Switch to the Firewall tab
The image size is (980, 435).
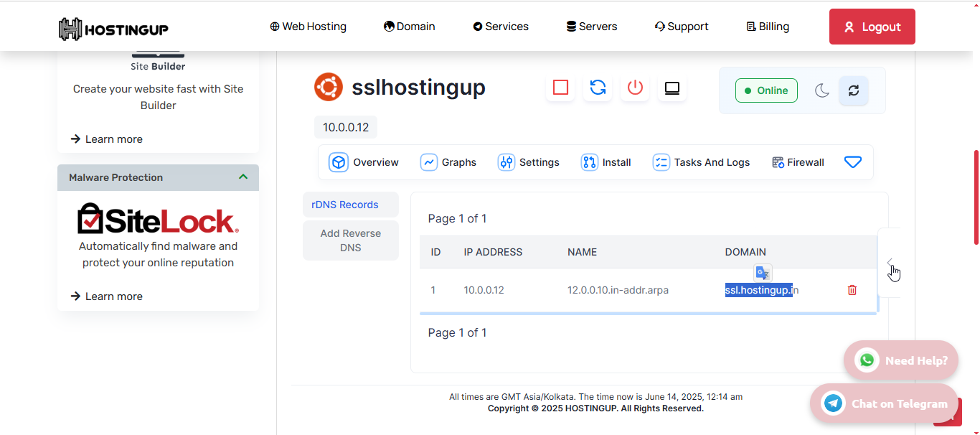[x=798, y=162]
